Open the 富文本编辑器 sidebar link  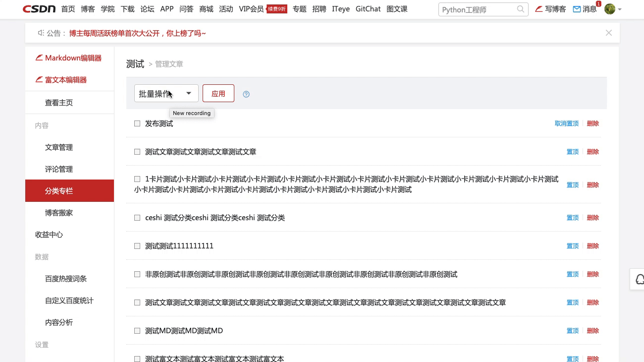(61, 80)
